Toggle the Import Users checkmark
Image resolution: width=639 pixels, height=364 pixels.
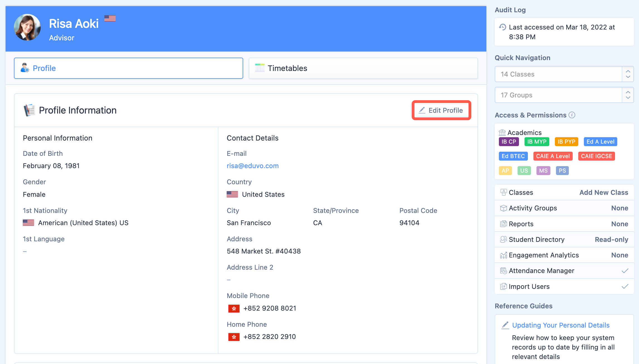(x=625, y=286)
